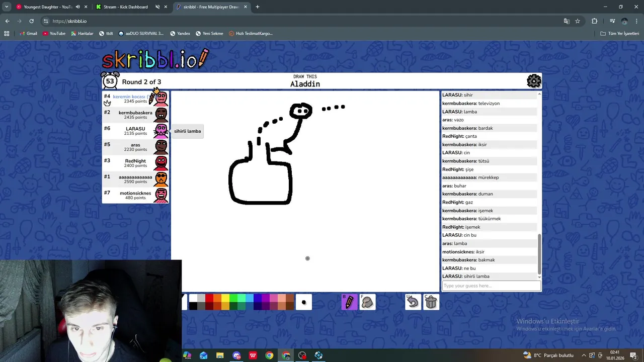Open Gmail bookmark
This screenshot has height=362, width=644.
click(x=28, y=33)
